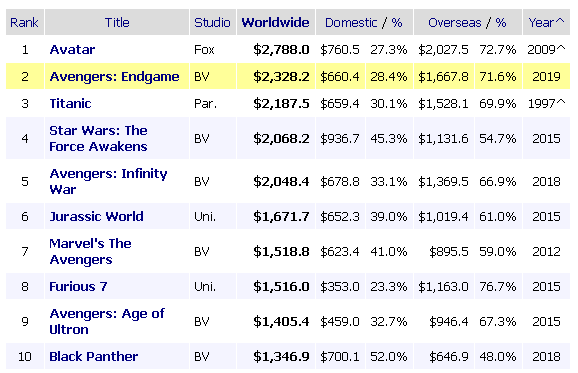Sort by Worldwide gross header
The image size is (578, 373).
[275, 23]
